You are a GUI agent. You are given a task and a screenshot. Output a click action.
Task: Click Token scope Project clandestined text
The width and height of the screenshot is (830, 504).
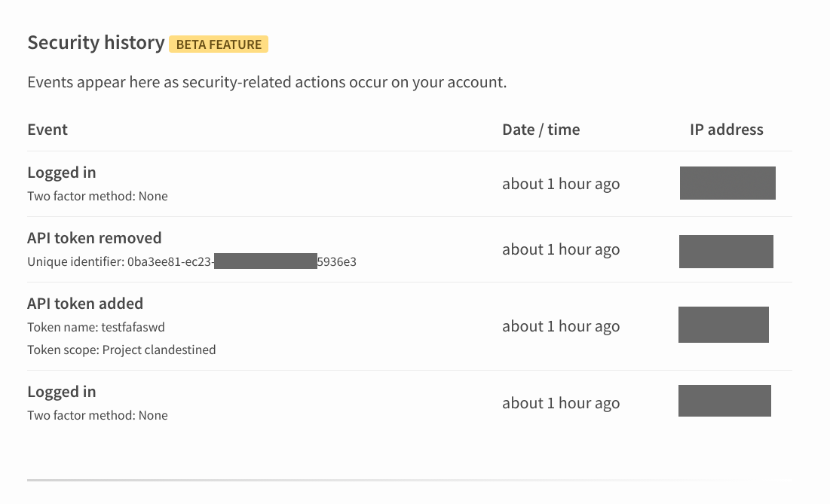(121, 350)
